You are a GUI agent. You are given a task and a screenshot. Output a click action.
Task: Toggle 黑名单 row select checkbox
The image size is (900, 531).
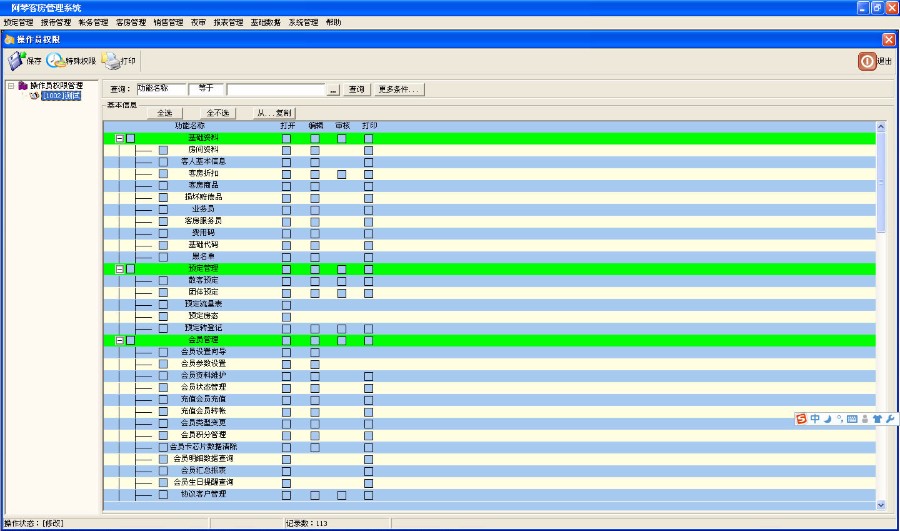[164, 257]
